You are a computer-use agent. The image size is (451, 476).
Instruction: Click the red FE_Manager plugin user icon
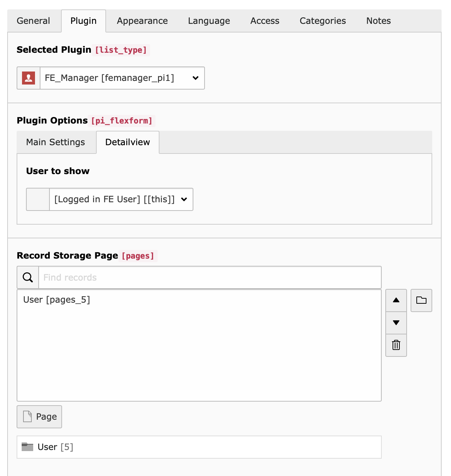(x=29, y=78)
